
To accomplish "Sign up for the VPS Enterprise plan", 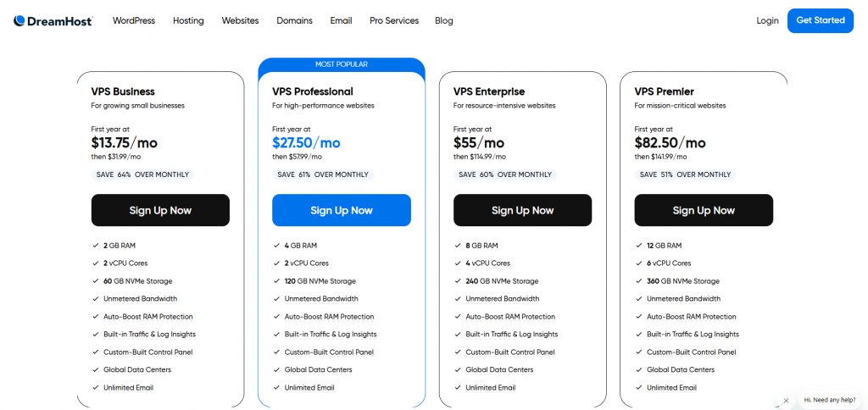I will [x=522, y=210].
